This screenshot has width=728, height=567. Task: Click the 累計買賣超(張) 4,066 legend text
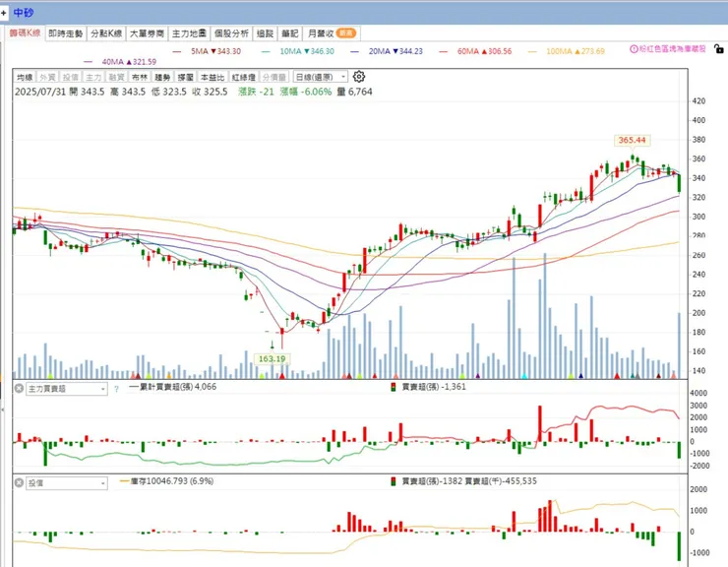pyautogui.click(x=178, y=387)
